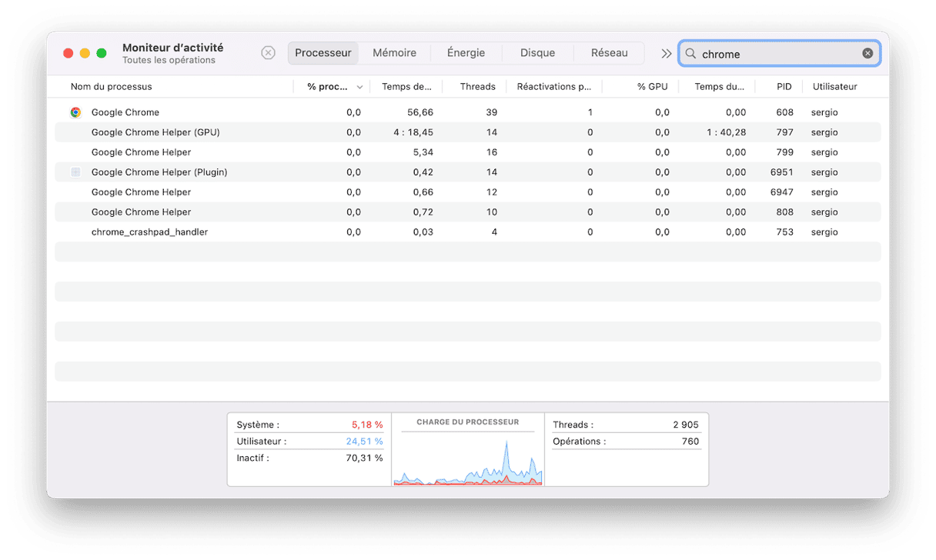
Task: Click CPU time value 56,66
Action: [x=420, y=112]
